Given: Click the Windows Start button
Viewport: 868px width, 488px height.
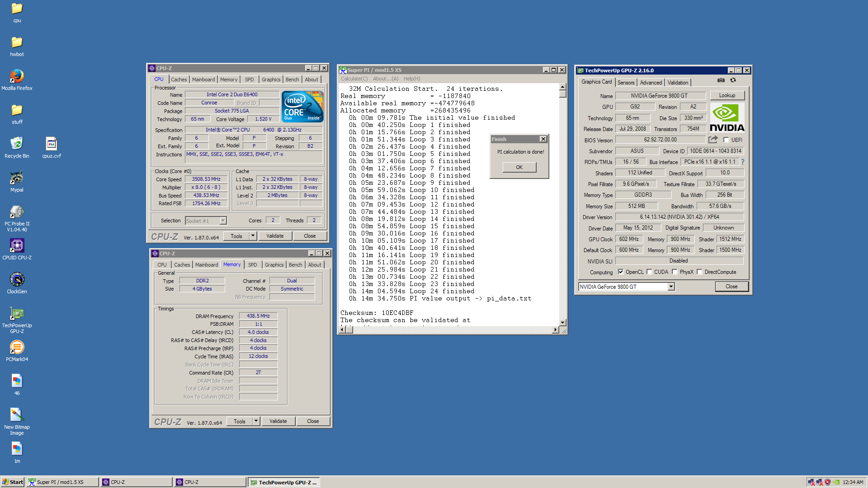Looking at the screenshot, I should tap(13, 482).
